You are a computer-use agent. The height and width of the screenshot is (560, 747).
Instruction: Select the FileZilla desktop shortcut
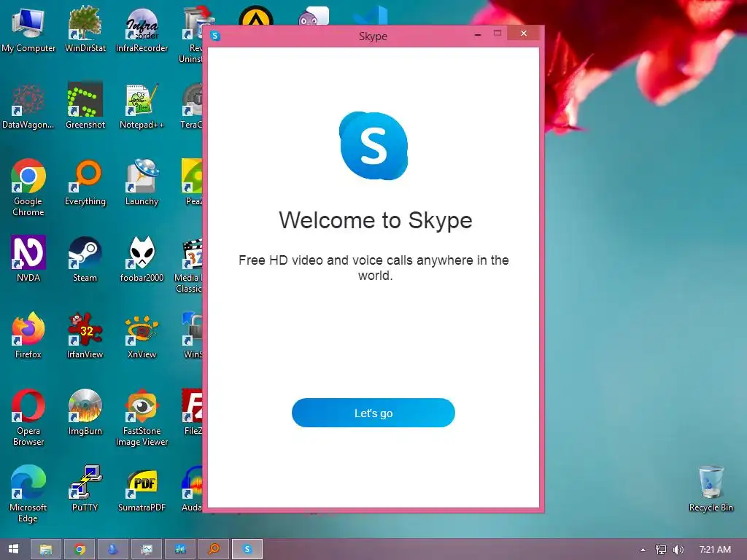point(193,413)
